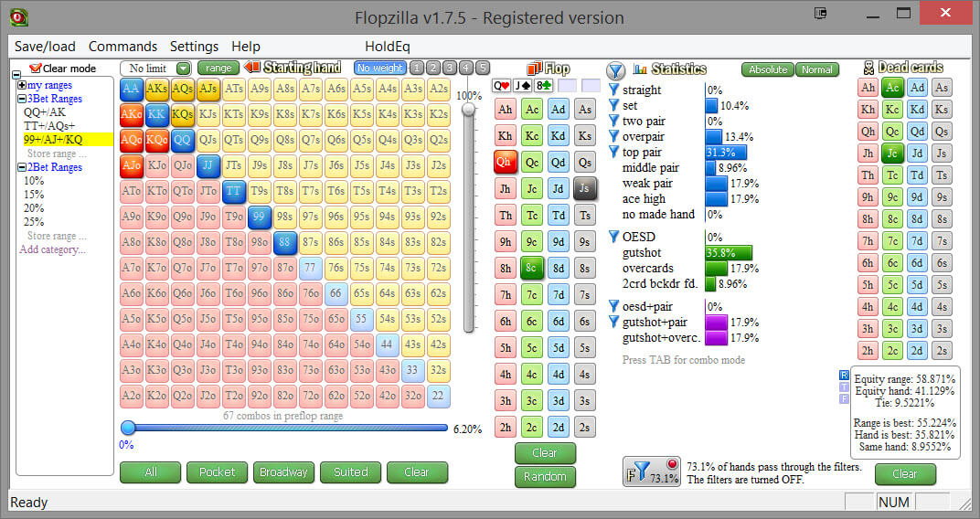Click the Starting hand cards icon
This screenshot has width=980, height=519.
coord(252,68)
